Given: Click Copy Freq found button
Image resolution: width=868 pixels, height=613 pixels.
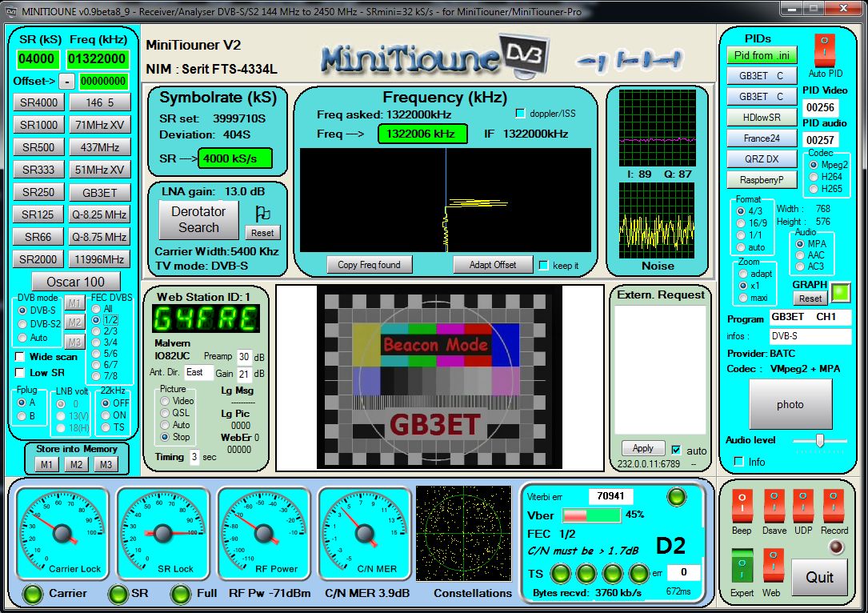Looking at the screenshot, I should 369,265.
